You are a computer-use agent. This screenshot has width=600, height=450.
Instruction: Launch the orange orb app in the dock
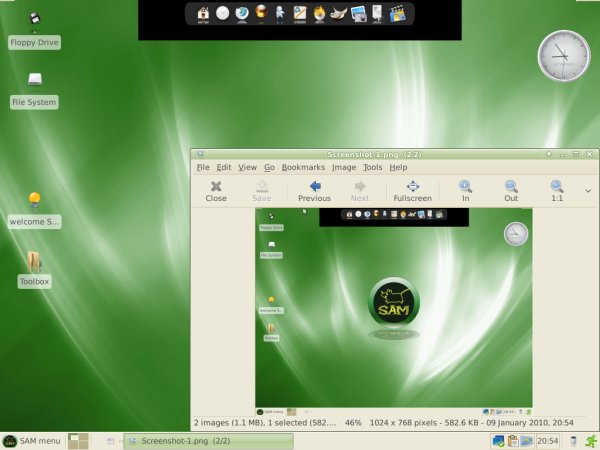coord(261,13)
